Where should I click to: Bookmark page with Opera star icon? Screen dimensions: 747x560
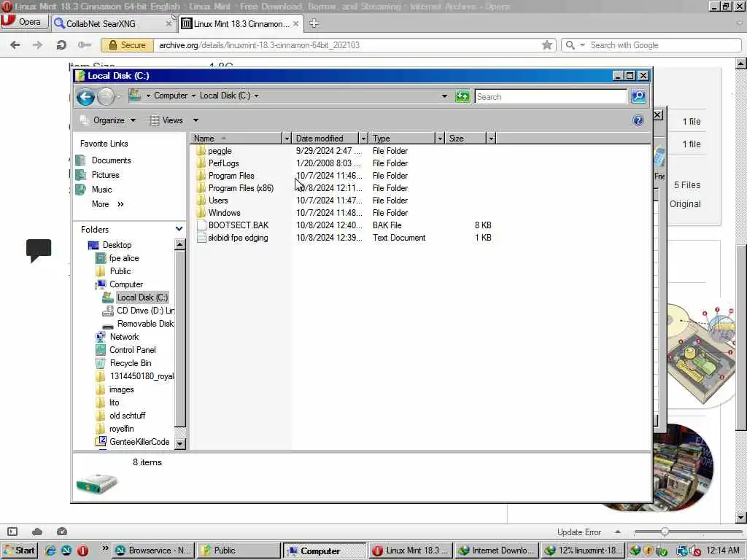pos(547,45)
